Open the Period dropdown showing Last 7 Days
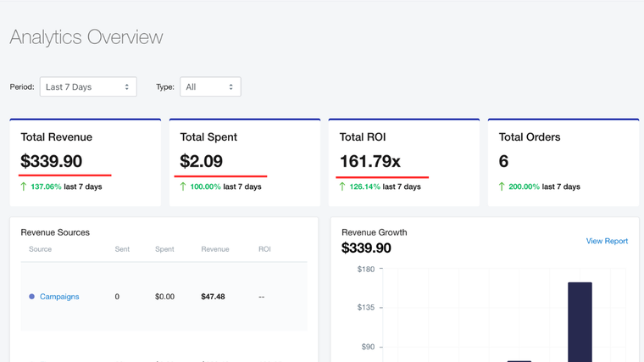The width and height of the screenshot is (644, 362). [88, 86]
